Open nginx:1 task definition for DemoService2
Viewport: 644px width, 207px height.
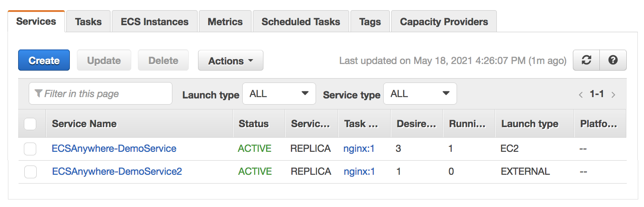359,172
